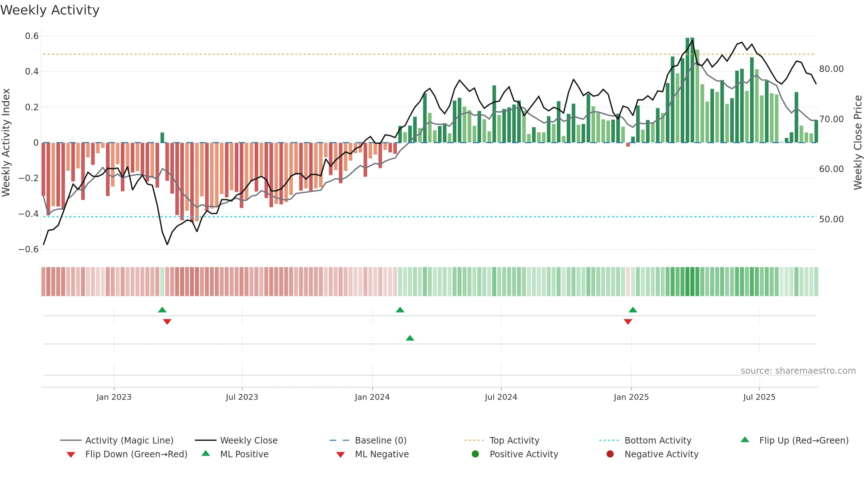Click the Jan 2025 x-axis label
This screenshot has width=868, height=488.
[x=631, y=397]
